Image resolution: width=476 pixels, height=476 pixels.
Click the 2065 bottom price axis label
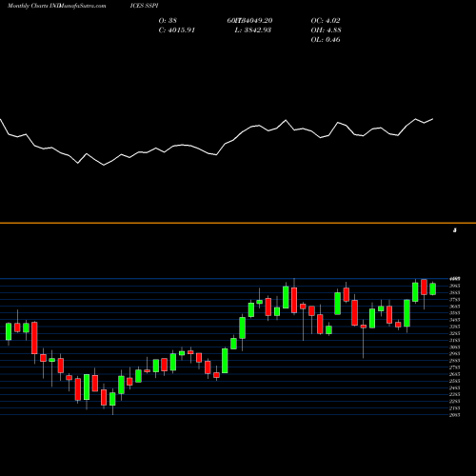tap(455, 415)
